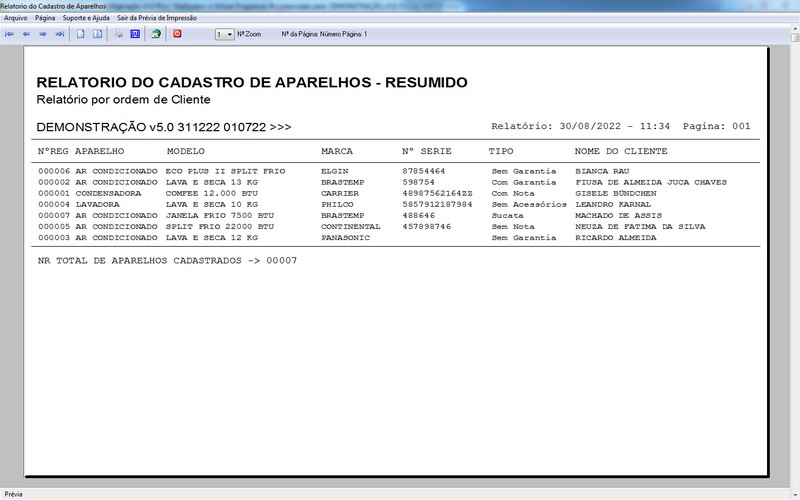
Task: Open the Arquivo menu
Action: [x=16, y=18]
